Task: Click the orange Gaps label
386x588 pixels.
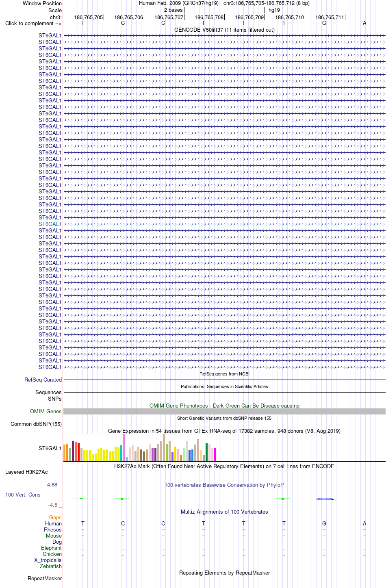Action: pyautogui.click(x=55, y=518)
